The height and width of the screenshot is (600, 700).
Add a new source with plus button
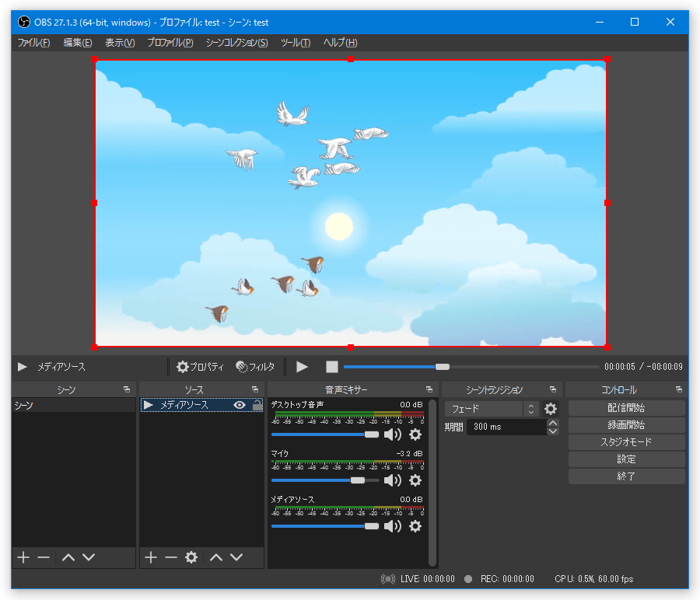(151, 557)
